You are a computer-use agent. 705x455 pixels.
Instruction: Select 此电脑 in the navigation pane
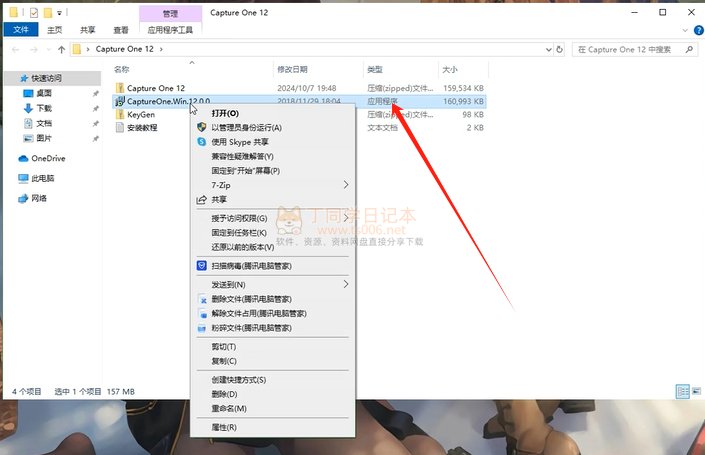point(43,178)
